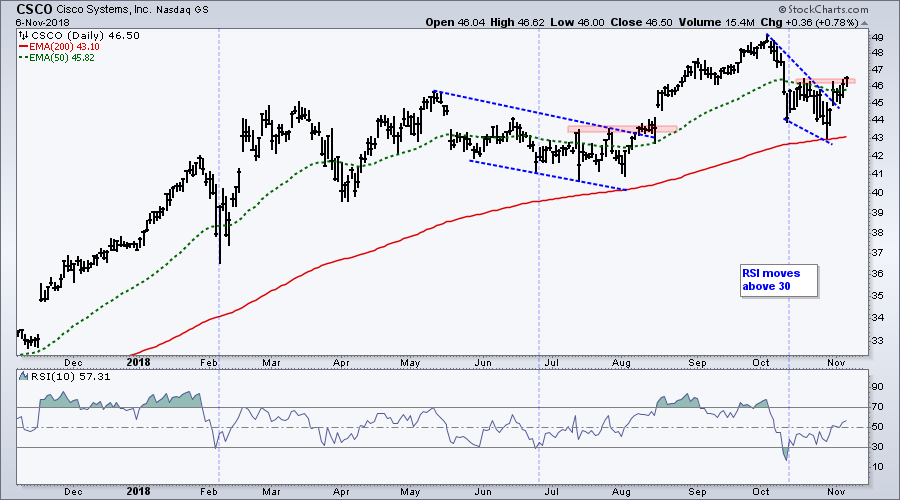Click the 'May' label under the price panel
Viewport: 900px width, 500px height.
tap(410, 363)
